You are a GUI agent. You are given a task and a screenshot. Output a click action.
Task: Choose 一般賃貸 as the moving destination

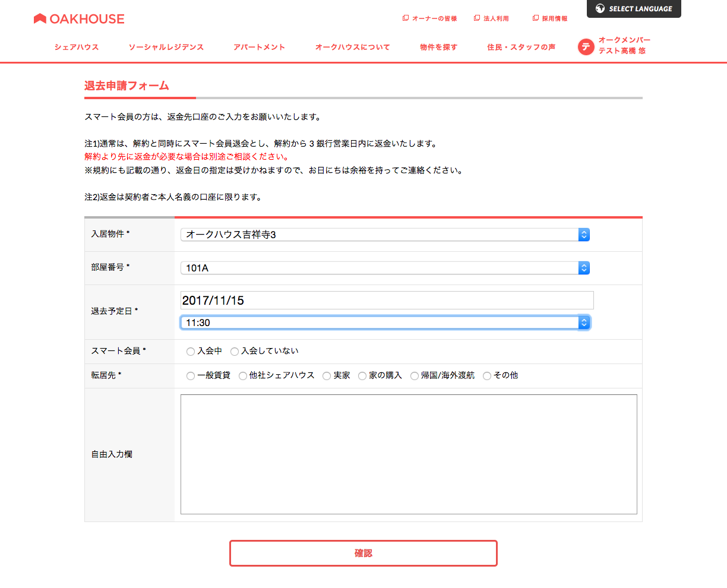click(x=191, y=376)
